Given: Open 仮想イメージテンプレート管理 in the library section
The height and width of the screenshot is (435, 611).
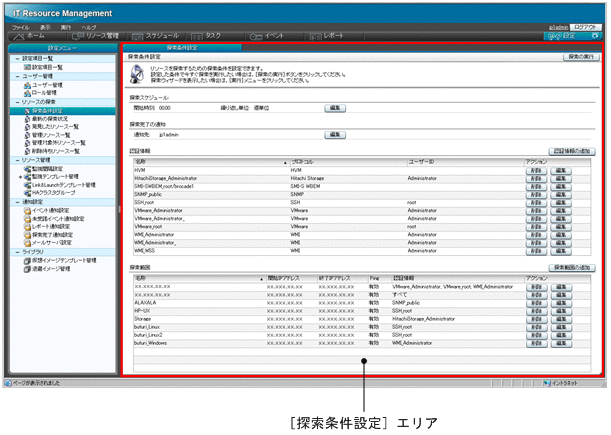Looking at the screenshot, I should tap(62, 261).
